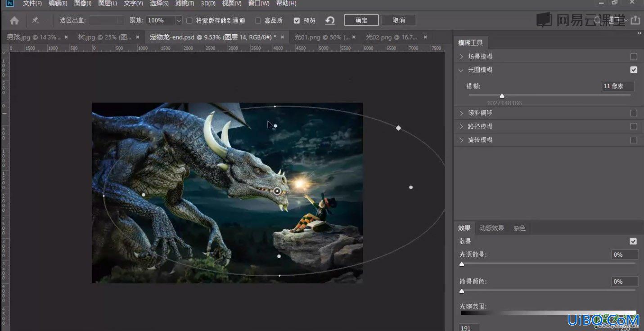This screenshot has height=331, width=644.
Task: Click the 11 像素 blur value field
Action: (618, 86)
